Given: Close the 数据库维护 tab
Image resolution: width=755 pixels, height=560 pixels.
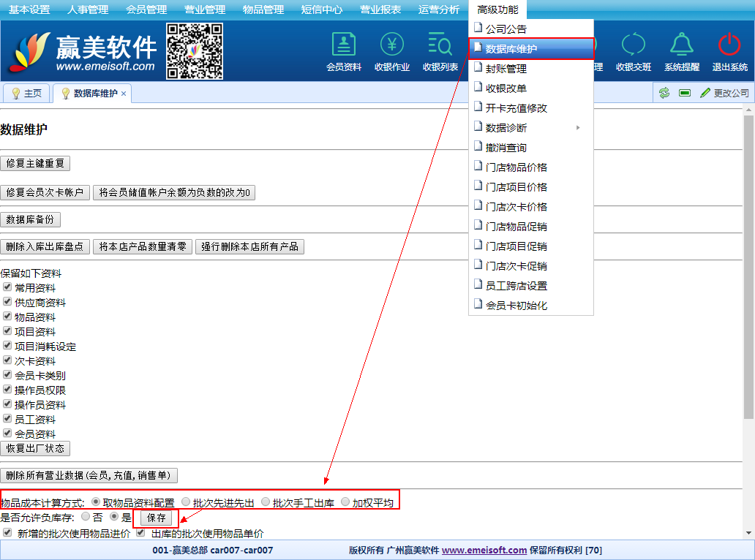Looking at the screenshot, I should tap(124, 94).
